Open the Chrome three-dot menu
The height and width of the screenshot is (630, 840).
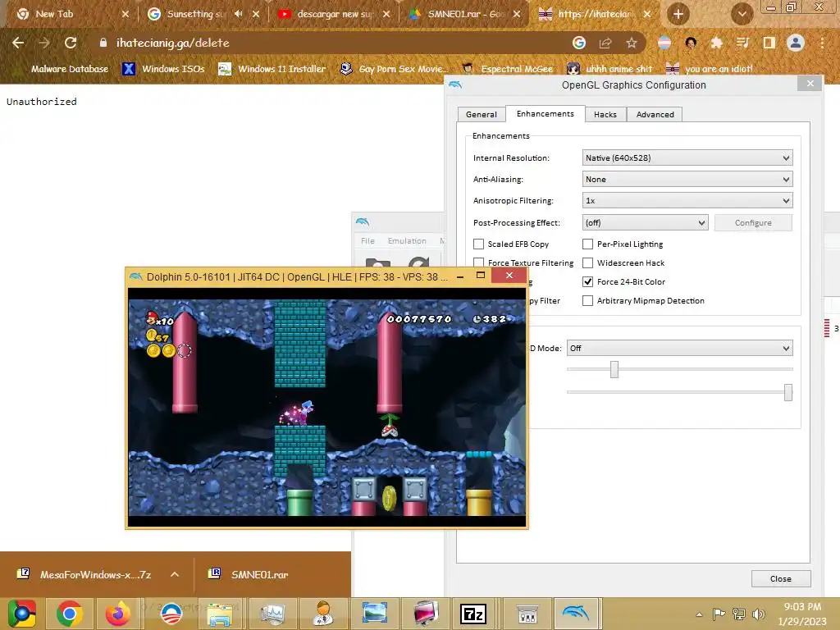(x=822, y=43)
